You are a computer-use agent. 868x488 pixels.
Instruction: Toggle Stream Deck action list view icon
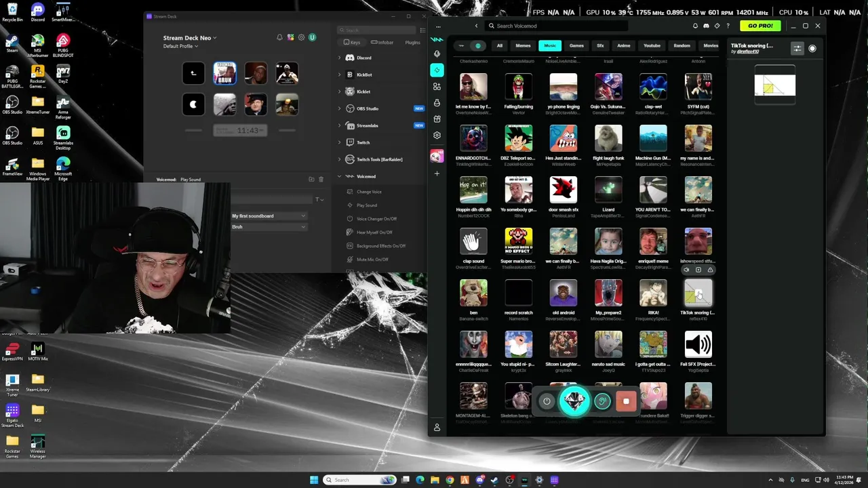[x=422, y=30]
